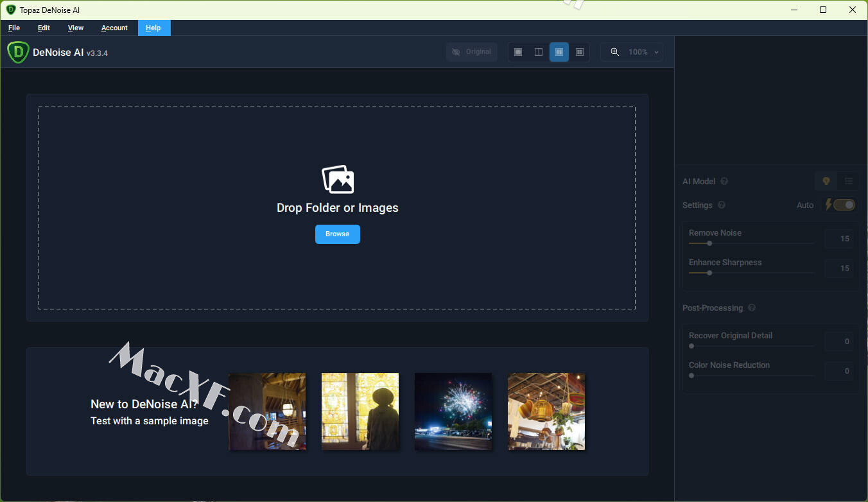Click the 'AI Model' label

click(x=699, y=182)
